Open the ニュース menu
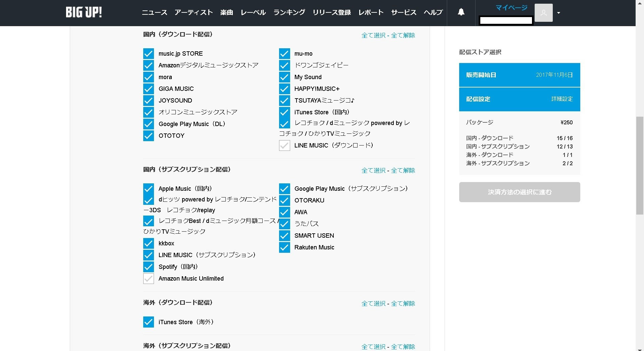This screenshot has width=644, height=351. click(154, 12)
